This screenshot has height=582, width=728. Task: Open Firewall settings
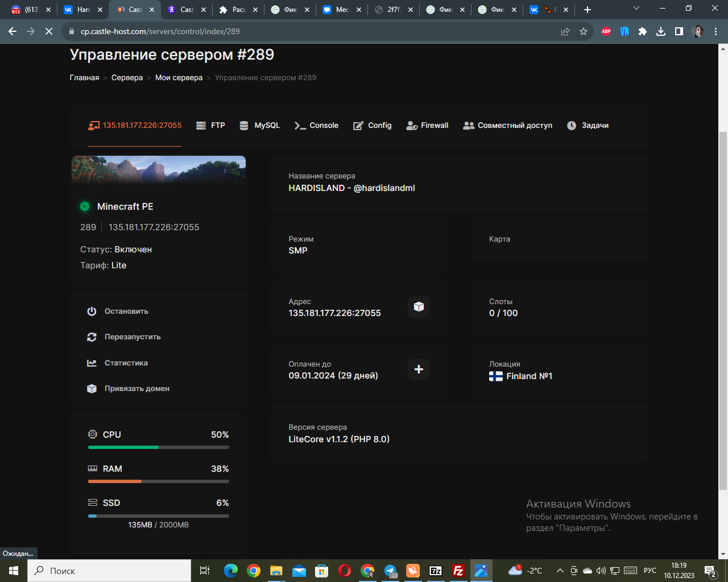(x=427, y=126)
